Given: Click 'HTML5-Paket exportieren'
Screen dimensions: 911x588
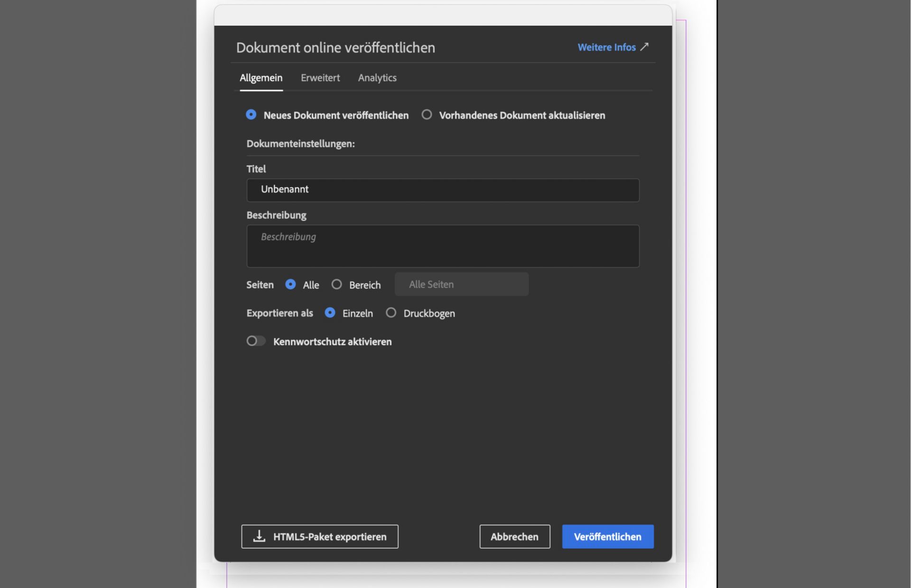Looking at the screenshot, I should [x=319, y=536].
